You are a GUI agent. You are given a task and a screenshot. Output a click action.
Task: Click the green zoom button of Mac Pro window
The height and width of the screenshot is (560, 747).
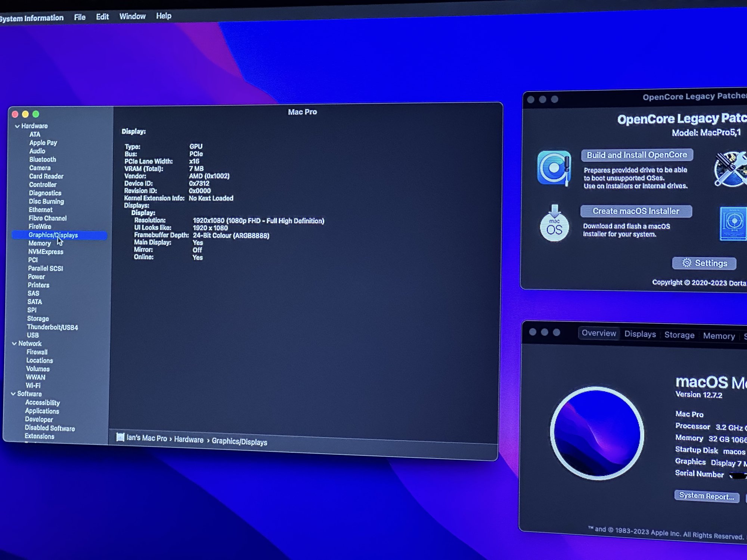36,114
